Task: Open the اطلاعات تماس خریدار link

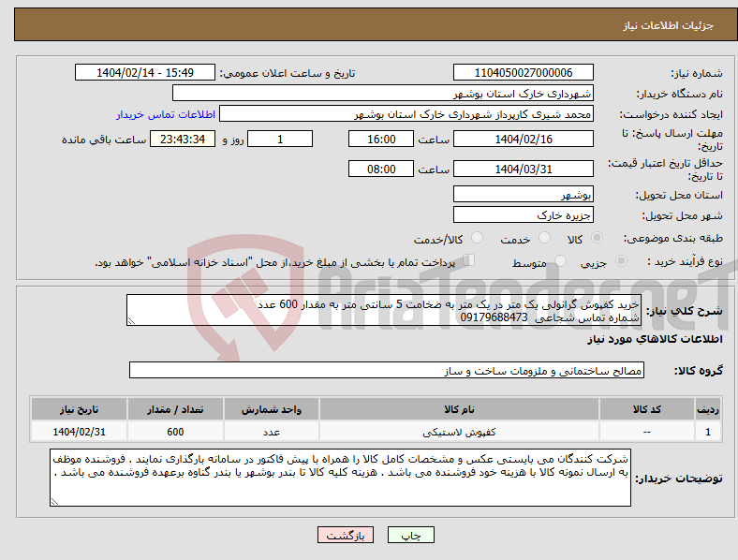Action: click(166, 114)
